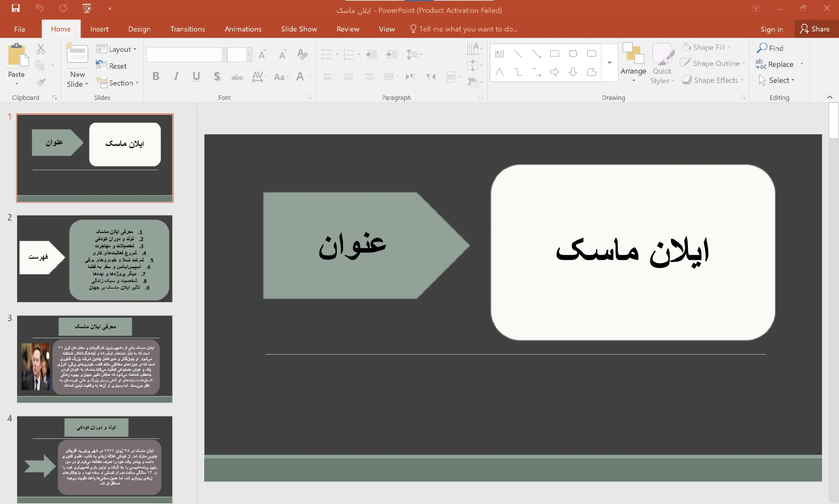Cut selection with the scissors icon
This screenshot has height=504, width=839.
click(x=41, y=49)
